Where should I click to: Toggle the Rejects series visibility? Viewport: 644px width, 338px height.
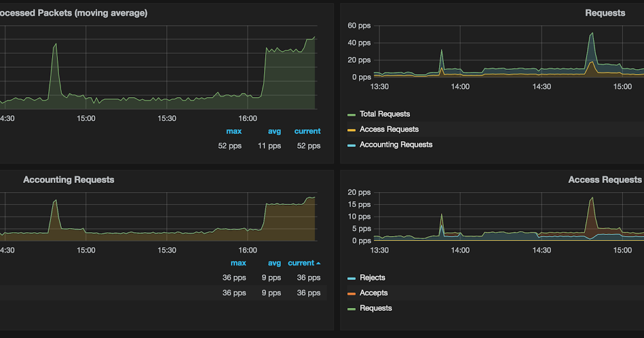(373, 277)
